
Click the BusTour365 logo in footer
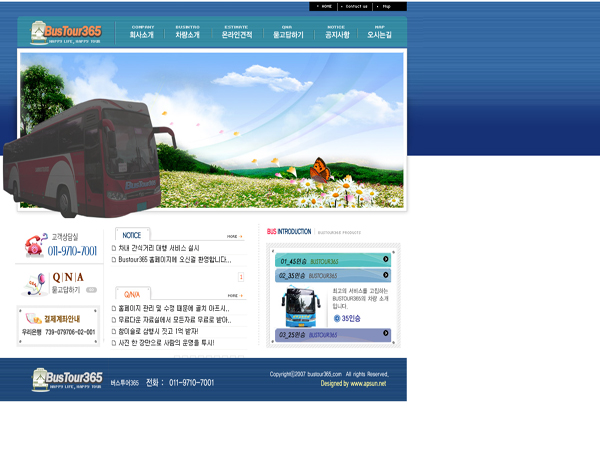click(x=67, y=379)
